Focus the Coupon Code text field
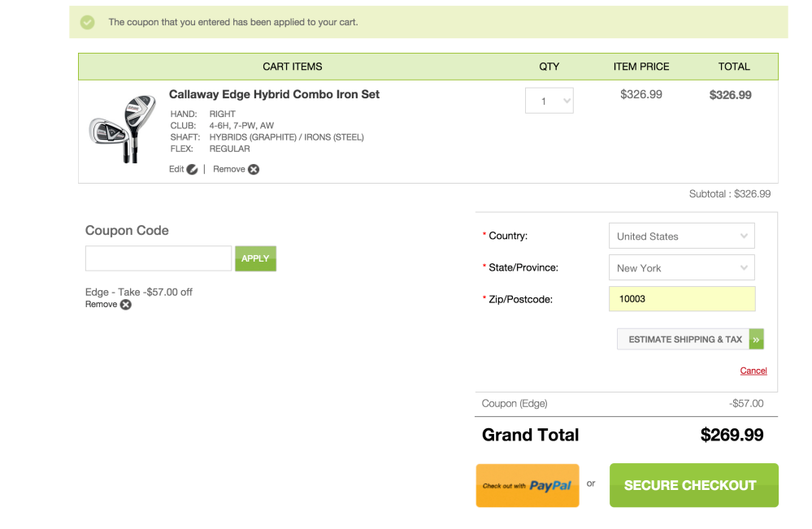The height and width of the screenshot is (529, 812). pyautogui.click(x=158, y=258)
